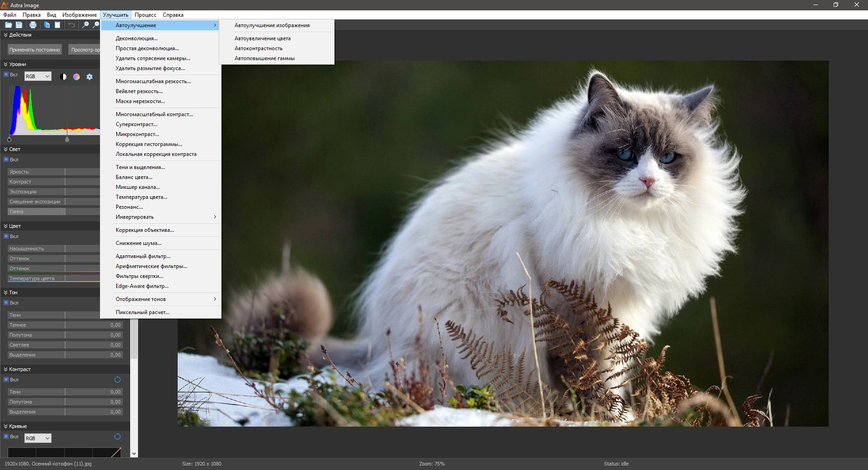Screen dimensions: 868x470
Task: Click the color wheel icon in Levels
Action: click(76, 77)
